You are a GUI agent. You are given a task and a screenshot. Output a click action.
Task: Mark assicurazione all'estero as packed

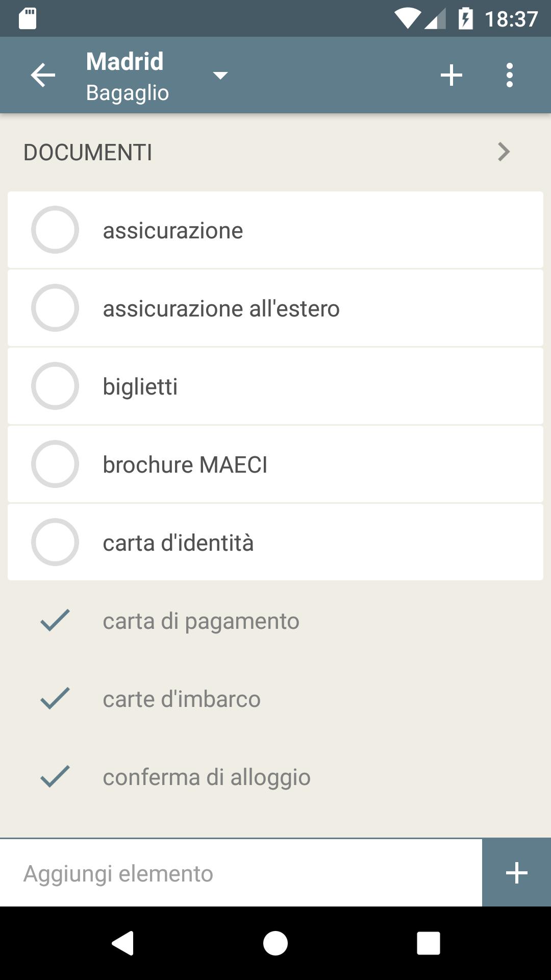coord(55,308)
